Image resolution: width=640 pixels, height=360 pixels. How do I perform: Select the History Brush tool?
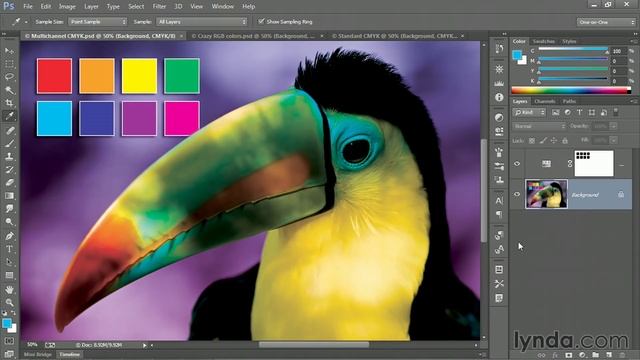click(x=9, y=169)
